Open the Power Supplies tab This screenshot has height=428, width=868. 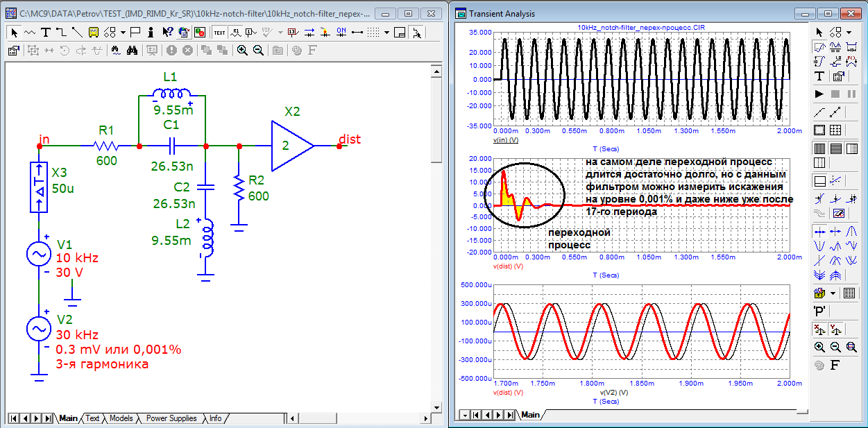click(x=171, y=418)
